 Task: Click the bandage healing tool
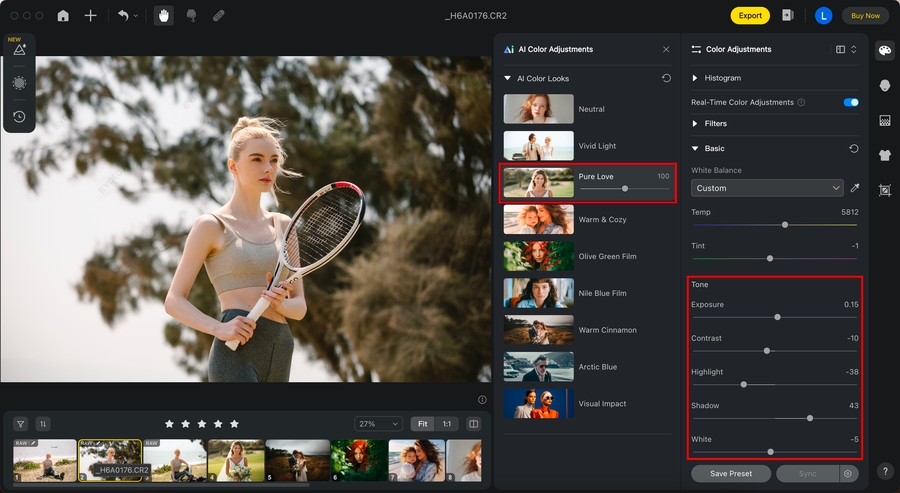218,16
